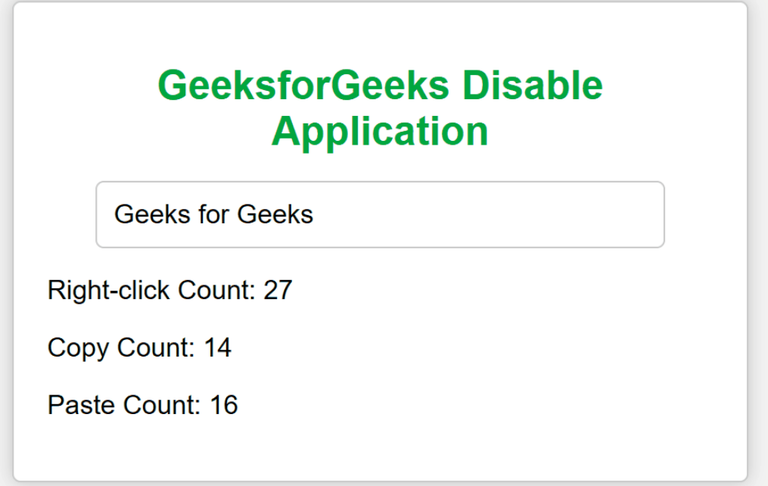Click the "Paste Count" label

pos(125,405)
